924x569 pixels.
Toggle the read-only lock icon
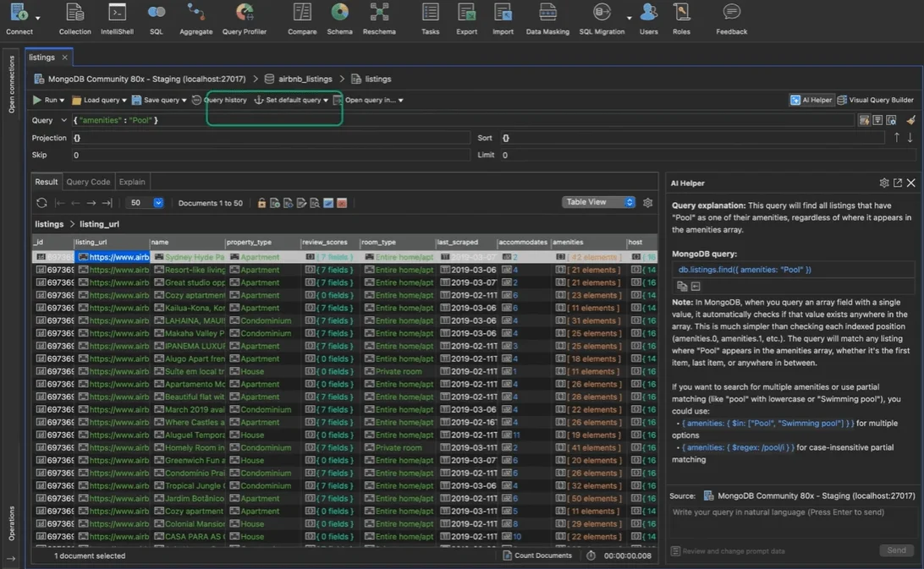(x=261, y=203)
